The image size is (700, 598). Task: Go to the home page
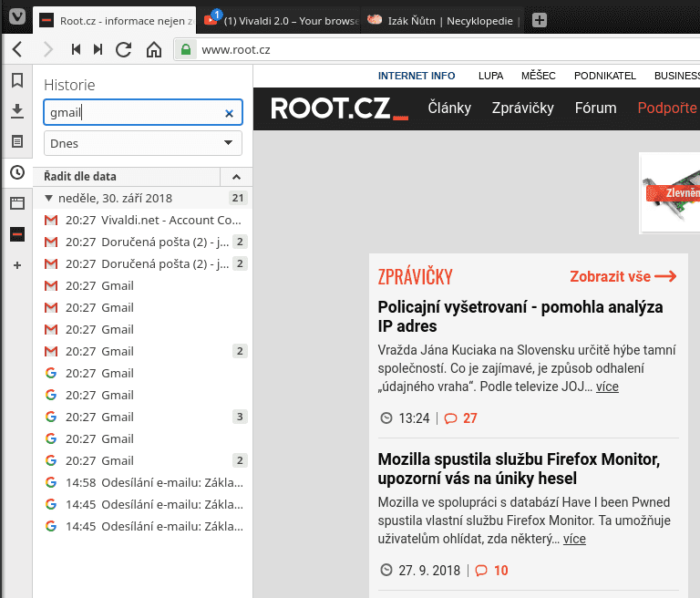[x=154, y=49]
